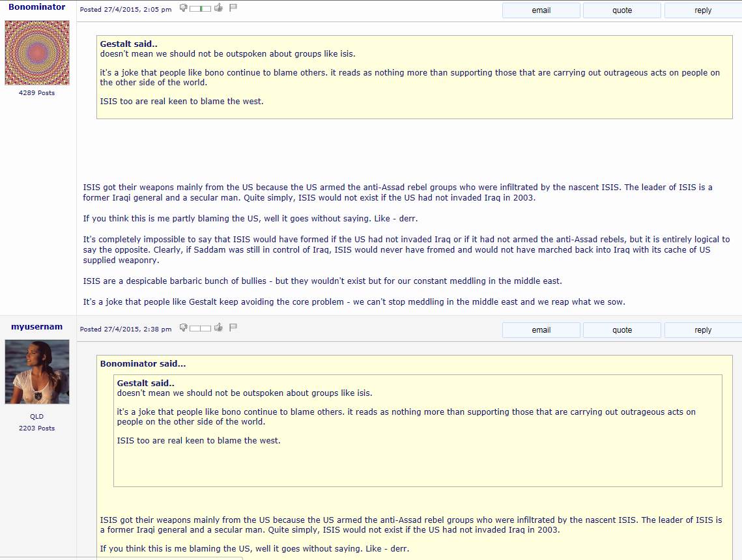Thumbs down myusernam's 2:38 pm post
The image size is (742, 560).
pos(184,328)
